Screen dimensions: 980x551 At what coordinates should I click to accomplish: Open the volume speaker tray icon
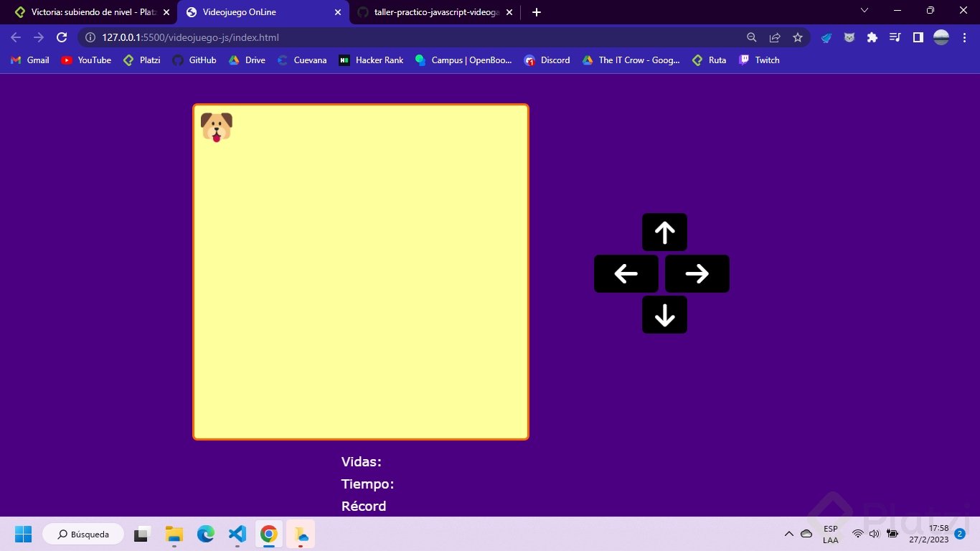(874, 534)
